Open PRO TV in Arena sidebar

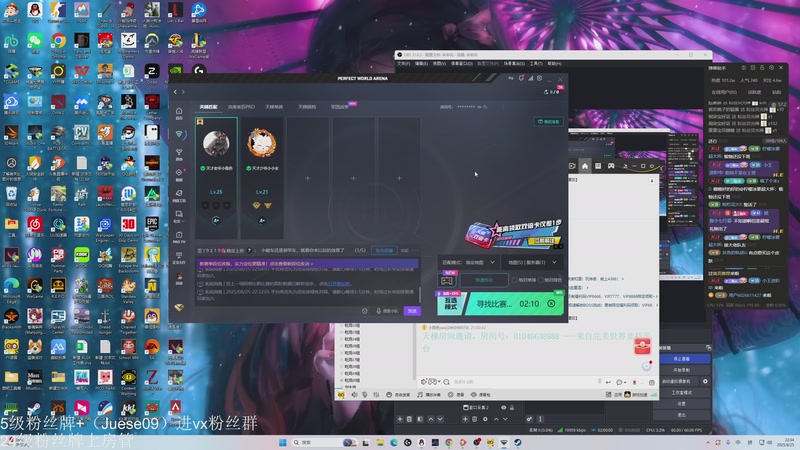click(179, 237)
